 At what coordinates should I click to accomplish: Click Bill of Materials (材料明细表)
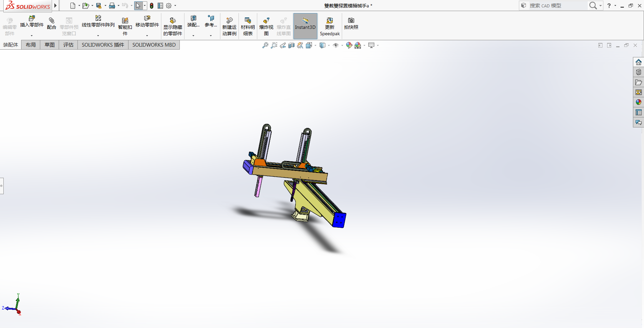pos(248,26)
